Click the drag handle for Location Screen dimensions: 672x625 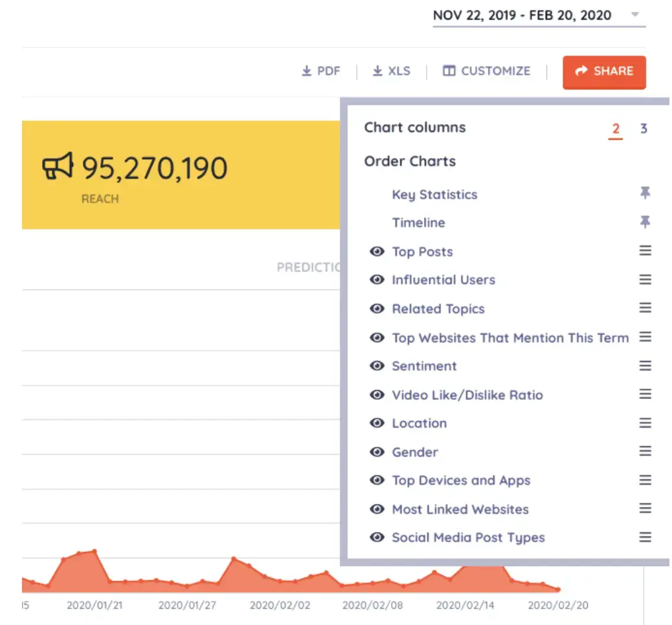pyautogui.click(x=645, y=423)
